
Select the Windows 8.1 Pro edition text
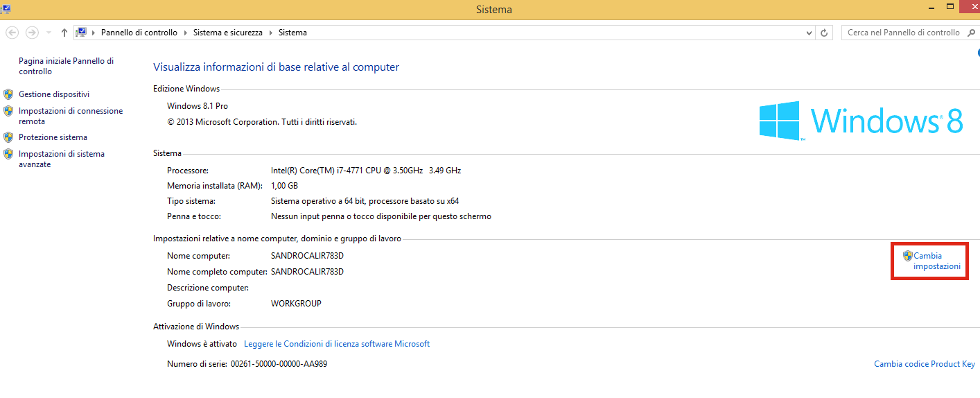point(198,106)
